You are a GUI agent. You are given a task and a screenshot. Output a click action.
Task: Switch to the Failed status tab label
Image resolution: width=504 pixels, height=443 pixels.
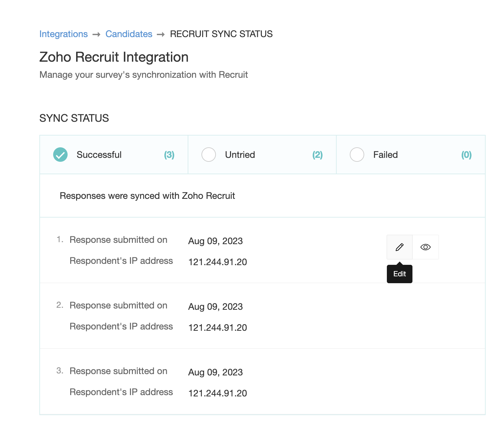pos(385,155)
